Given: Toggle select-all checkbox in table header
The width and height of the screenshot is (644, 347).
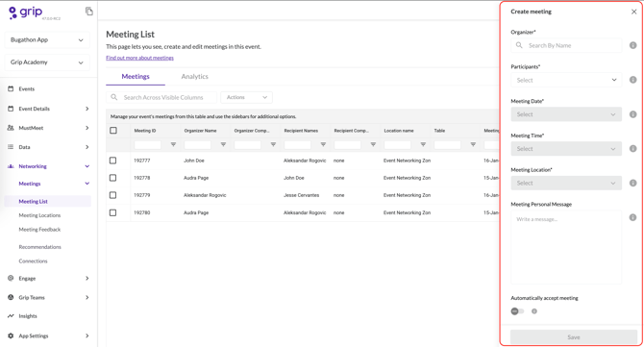Looking at the screenshot, I should pos(113,131).
